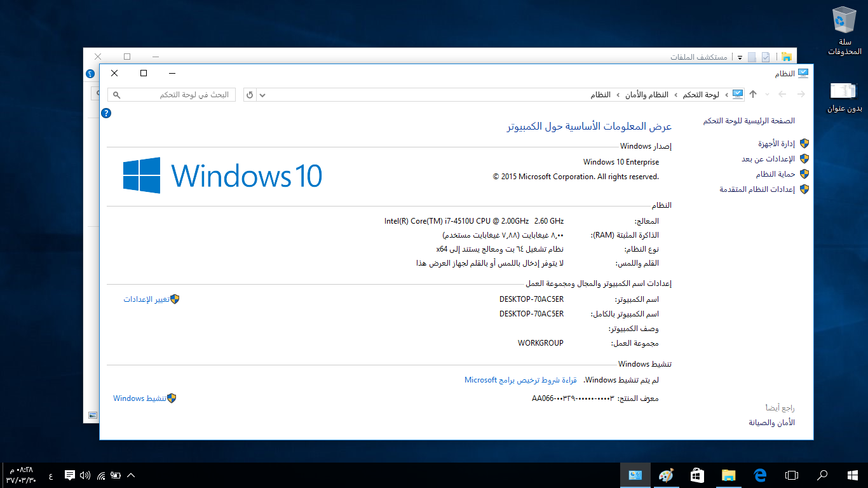The height and width of the screenshot is (488, 868).
Task: Click the Control Panel System taskbar button
Action: pyautogui.click(x=635, y=475)
